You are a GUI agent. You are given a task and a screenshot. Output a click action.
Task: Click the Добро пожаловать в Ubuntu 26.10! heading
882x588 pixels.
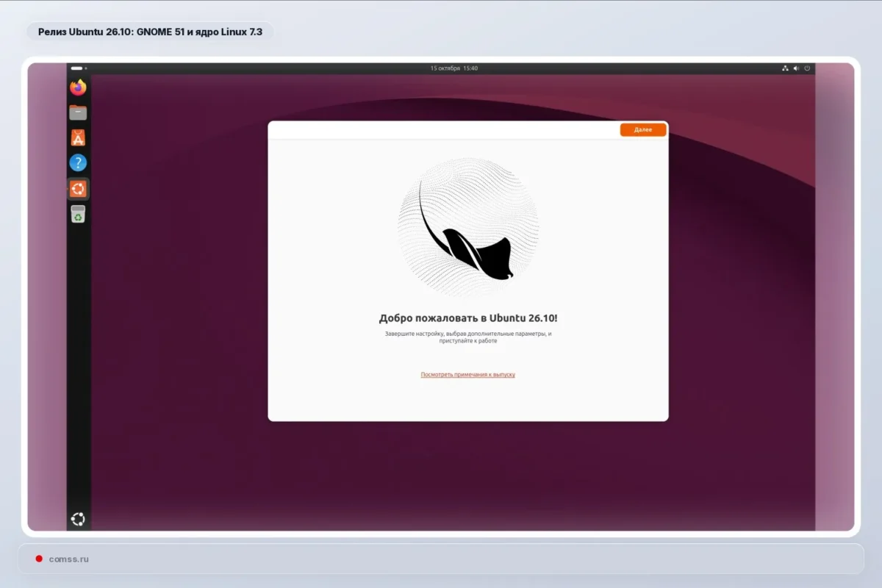pos(468,318)
